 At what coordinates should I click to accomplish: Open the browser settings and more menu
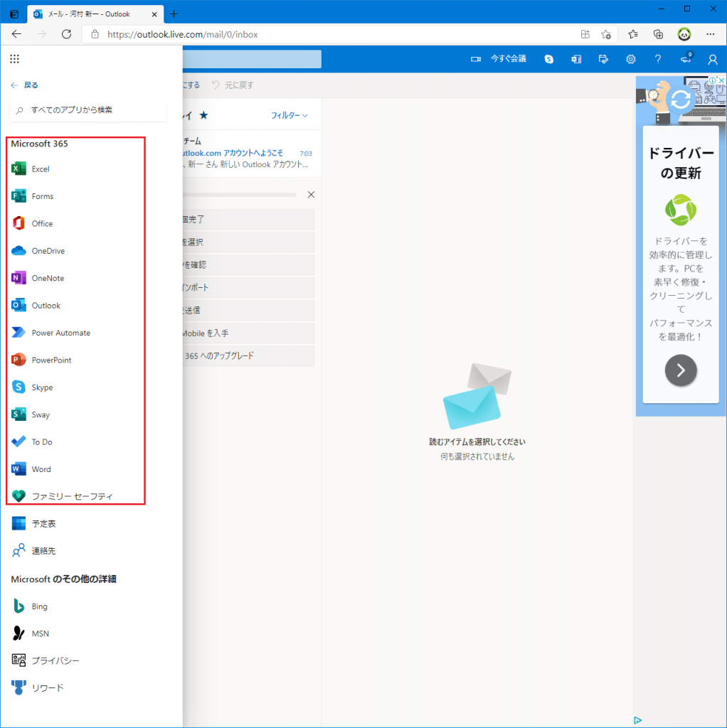coord(710,34)
